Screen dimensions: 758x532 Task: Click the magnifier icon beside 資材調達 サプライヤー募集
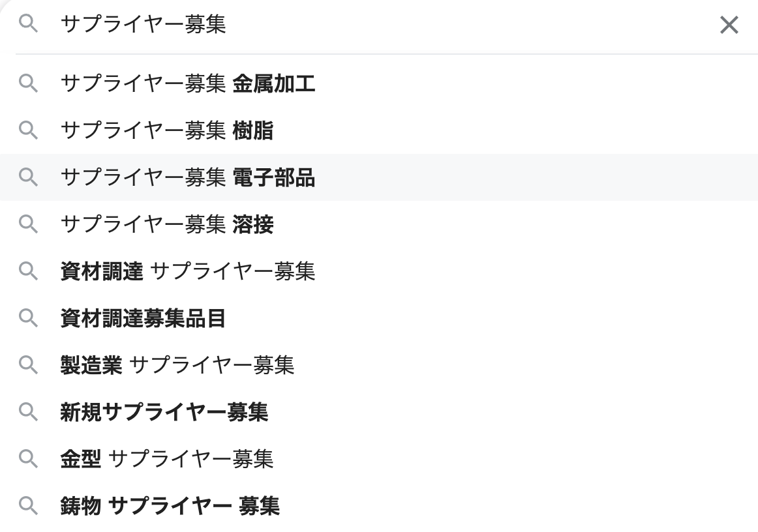click(29, 272)
